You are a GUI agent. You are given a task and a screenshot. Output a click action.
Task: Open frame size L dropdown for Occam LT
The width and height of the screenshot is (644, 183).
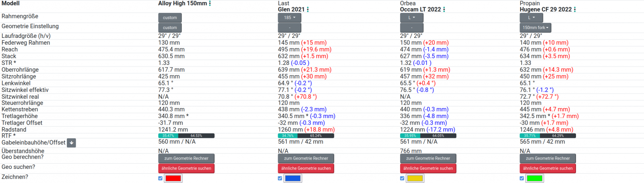tap(411, 18)
